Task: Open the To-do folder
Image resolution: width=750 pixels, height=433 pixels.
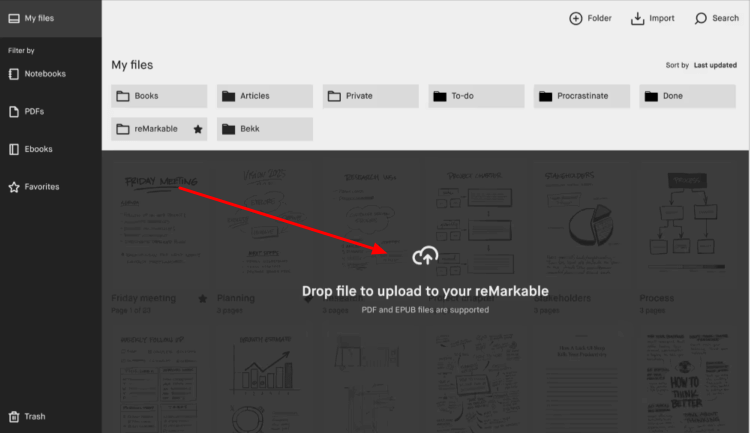Action: click(476, 96)
